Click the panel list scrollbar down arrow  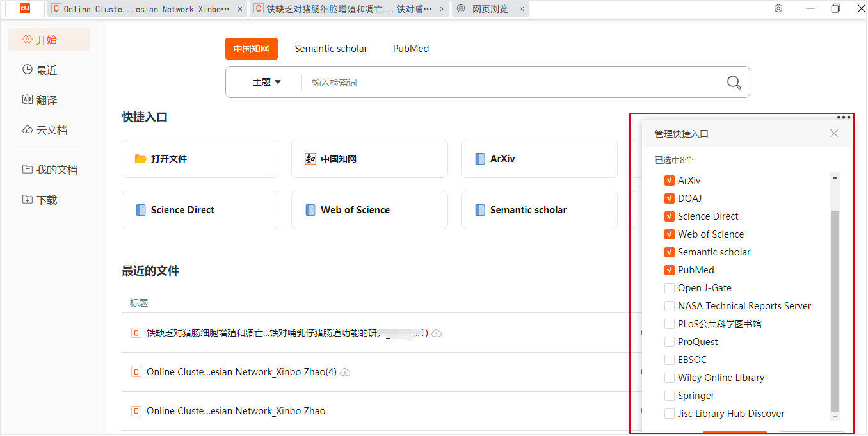835,417
